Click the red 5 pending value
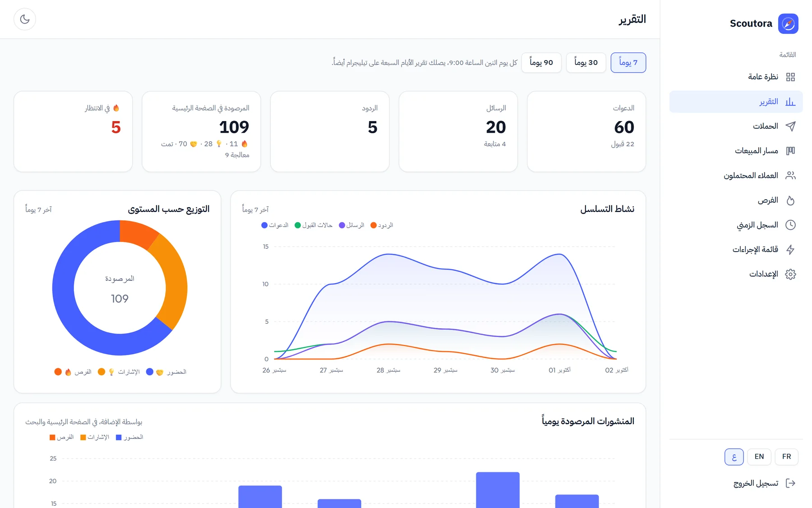The width and height of the screenshot is (812, 508). point(116,128)
